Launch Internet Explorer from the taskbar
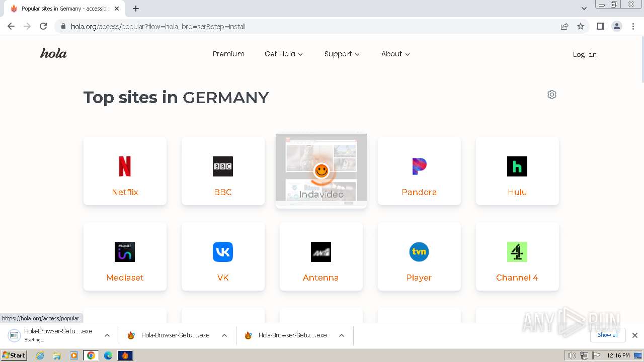The width and height of the screenshot is (644, 362). (40, 355)
